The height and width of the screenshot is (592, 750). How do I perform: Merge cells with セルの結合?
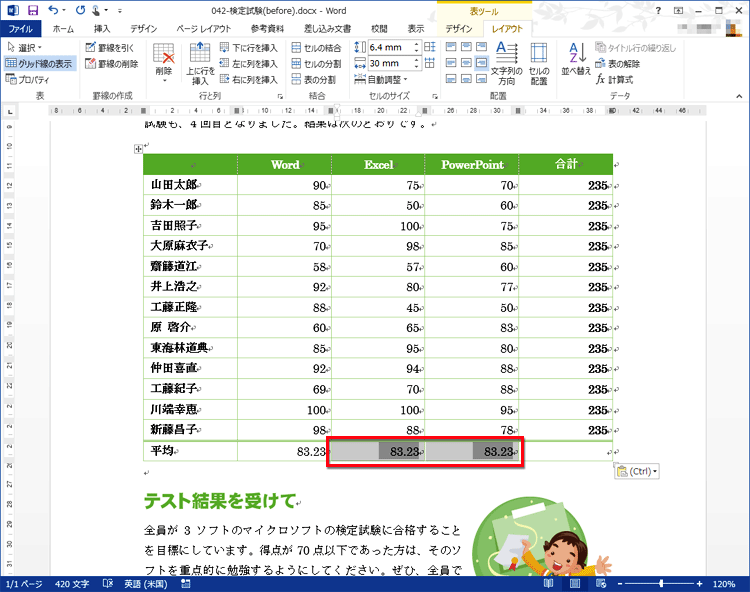click(x=317, y=48)
